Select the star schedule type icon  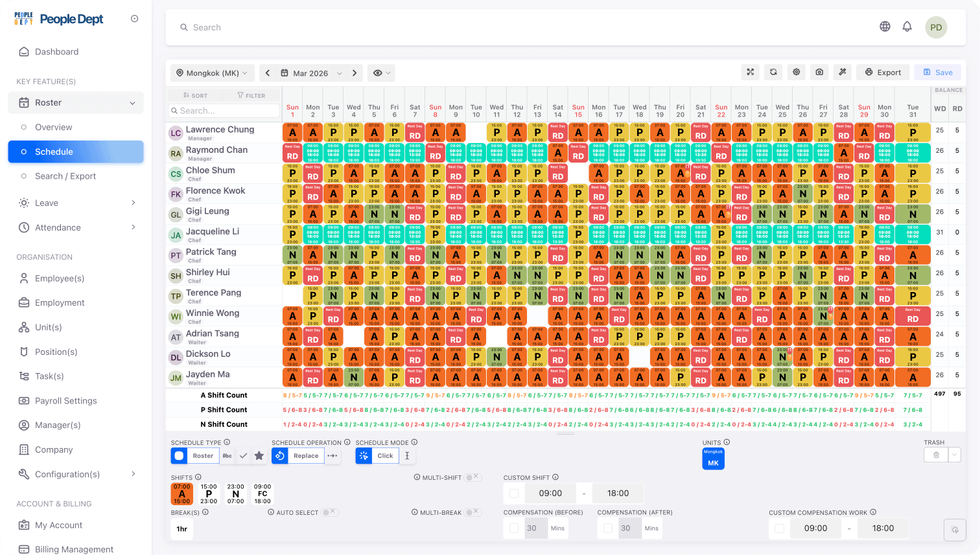click(259, 456)
